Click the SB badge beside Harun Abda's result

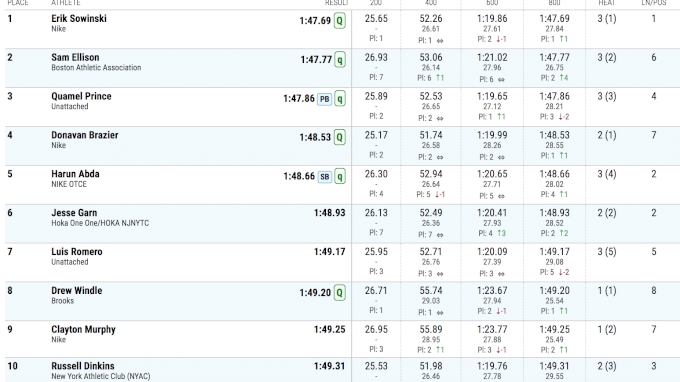point(324,177)
